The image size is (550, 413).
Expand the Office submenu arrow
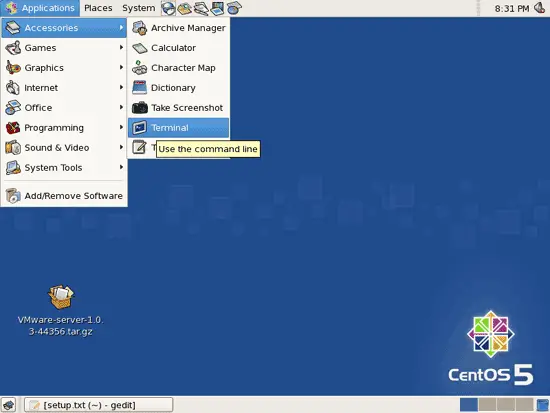click(x=121, y=107)
